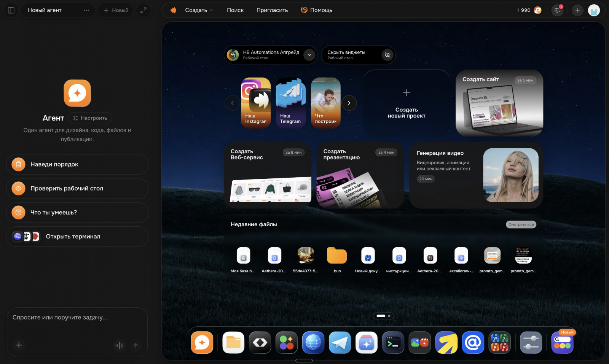Open the Наш Instagram story card
Image resolution: width=609 pixels, height=364 pixels.
(256, 103)
